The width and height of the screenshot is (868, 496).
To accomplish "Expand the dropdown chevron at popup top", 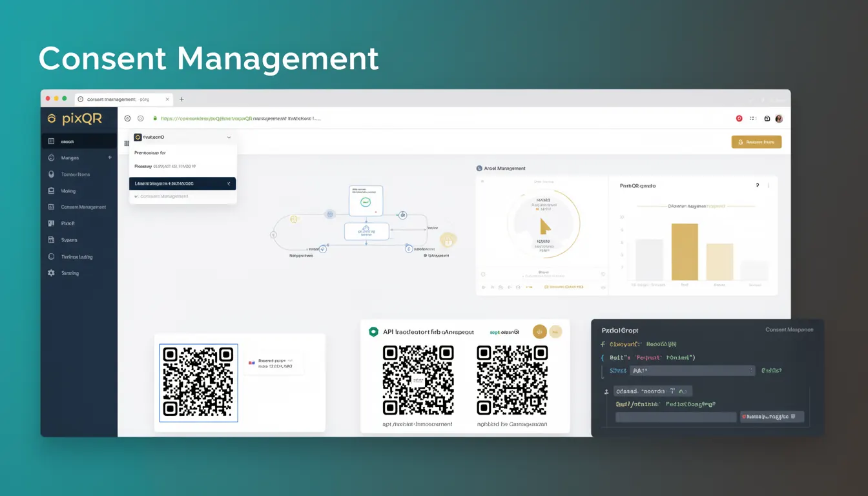I will pos(229,138).
